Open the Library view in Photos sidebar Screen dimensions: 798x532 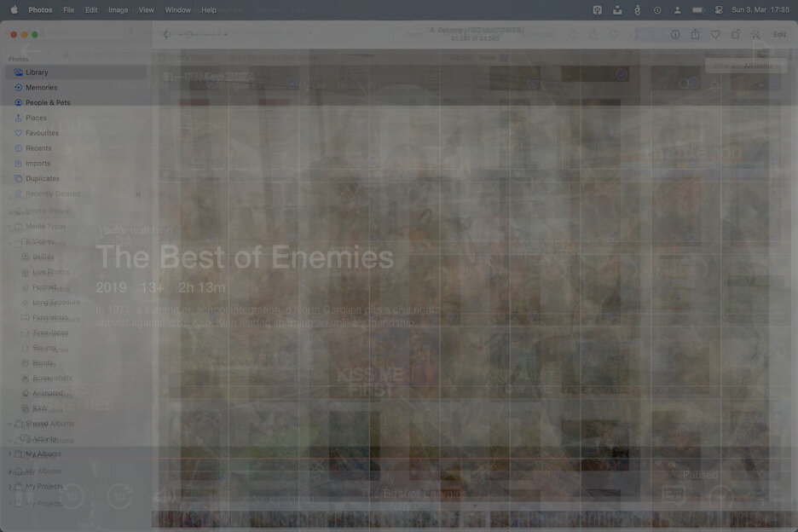tap(75, 72)
